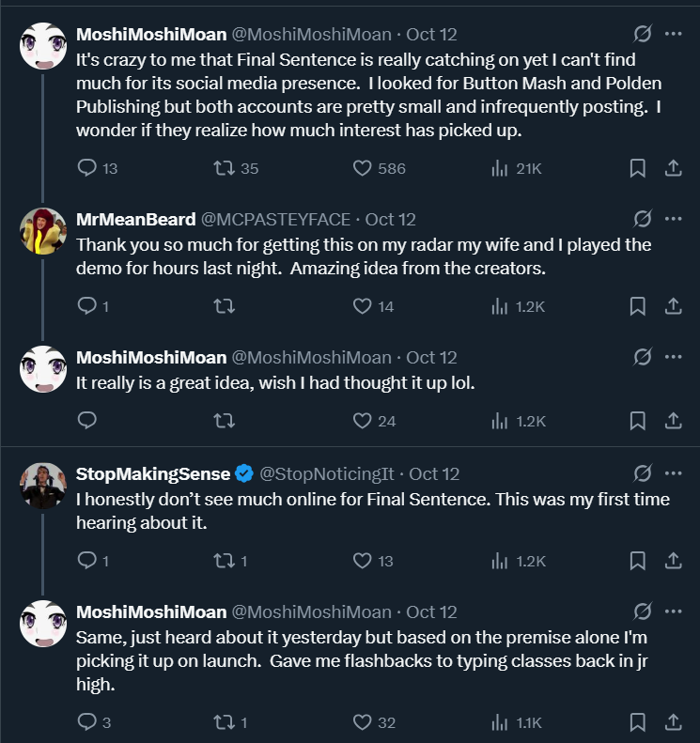Reply to the last post with 3 replies
700x743 pixels.
click(87, 722)
